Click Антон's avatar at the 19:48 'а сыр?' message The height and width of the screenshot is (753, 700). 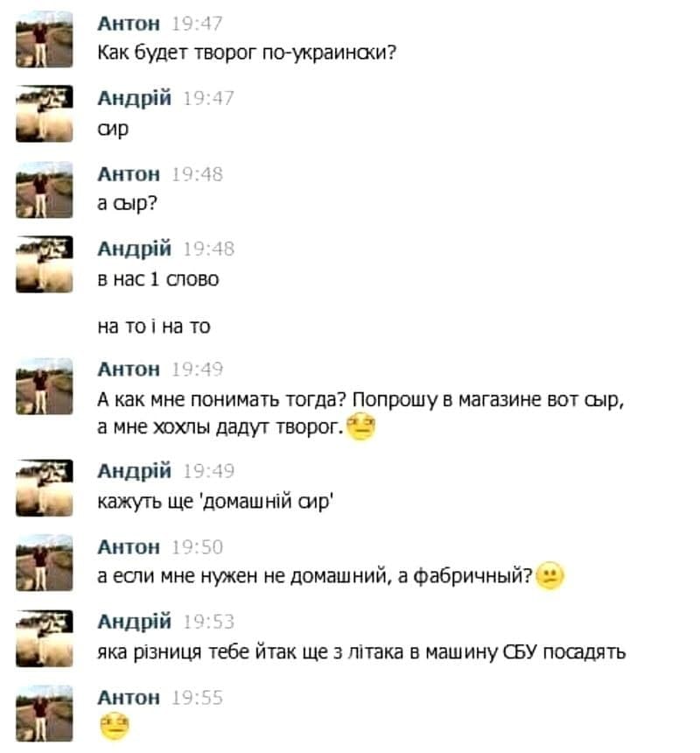[44, 190]
